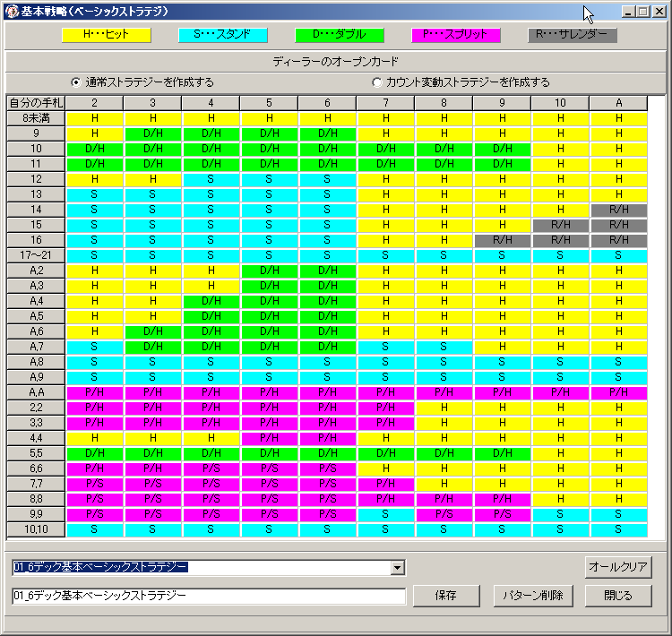Viewport: 672px width, 636px height.
Task: Click the H cell for 8,8 versus 10
Action: click(x=561, y=499)
